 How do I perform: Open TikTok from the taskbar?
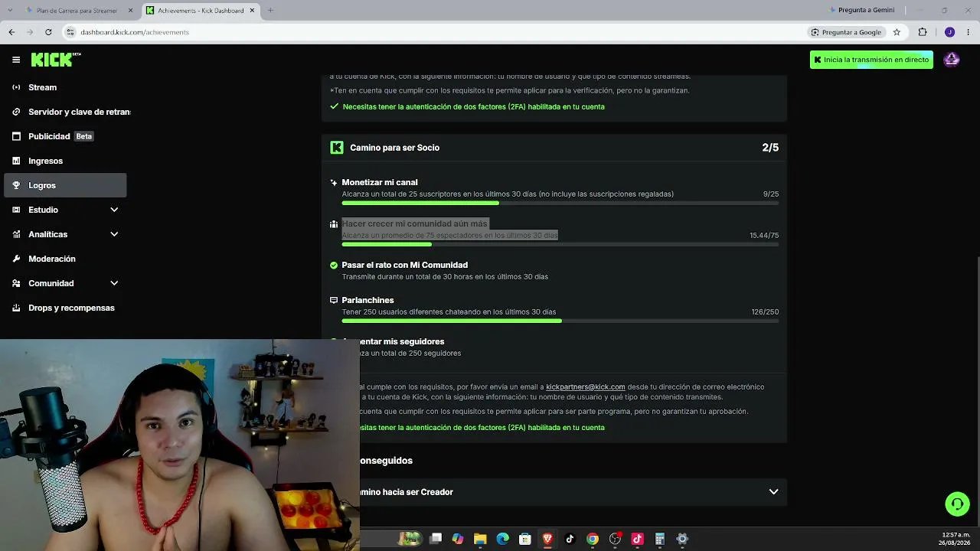tap(570, 539)
